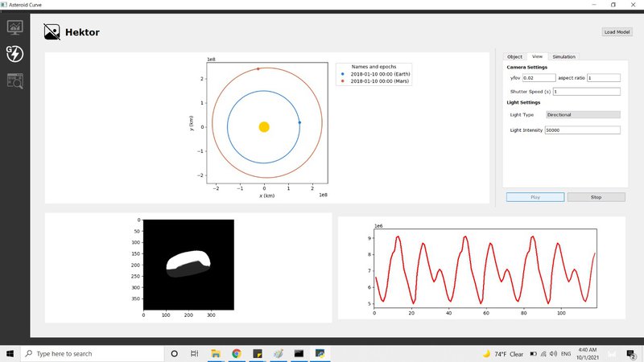Select the View tab
This screenshot has width=644, height=362.
tap(537, 56)
